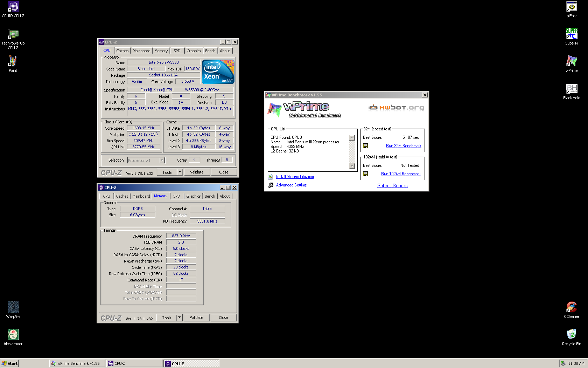Image resolution: width=588 pixels, height=368 pixels.
Task: Open About tab in bottom CPU-Z window
Action: coord(225,196)
